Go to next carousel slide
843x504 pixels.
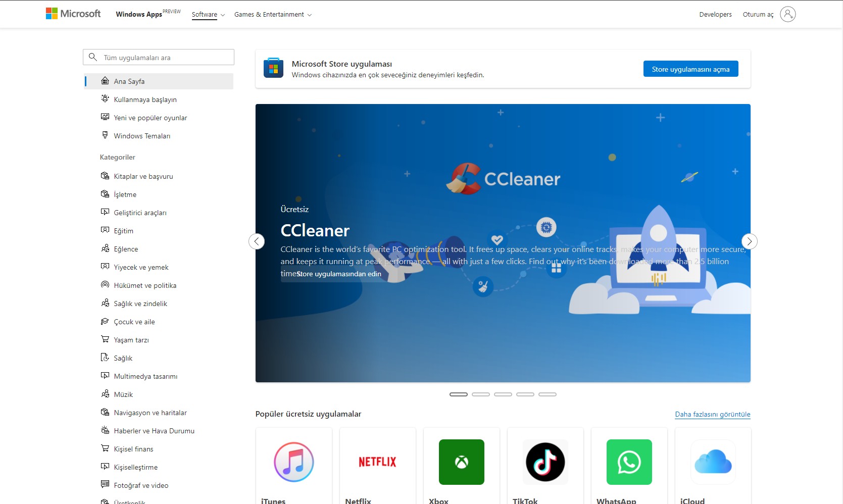(x=750, y=241)
